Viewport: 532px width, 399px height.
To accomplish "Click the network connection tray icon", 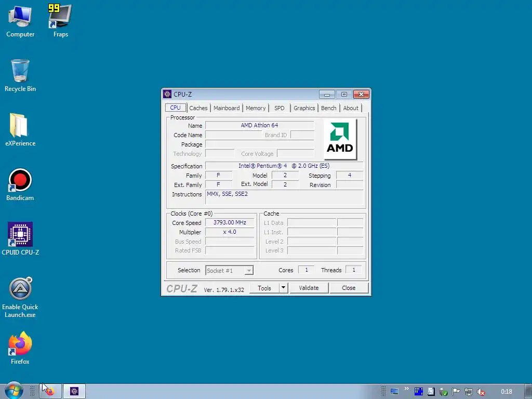I will click(x=469, y=392).
